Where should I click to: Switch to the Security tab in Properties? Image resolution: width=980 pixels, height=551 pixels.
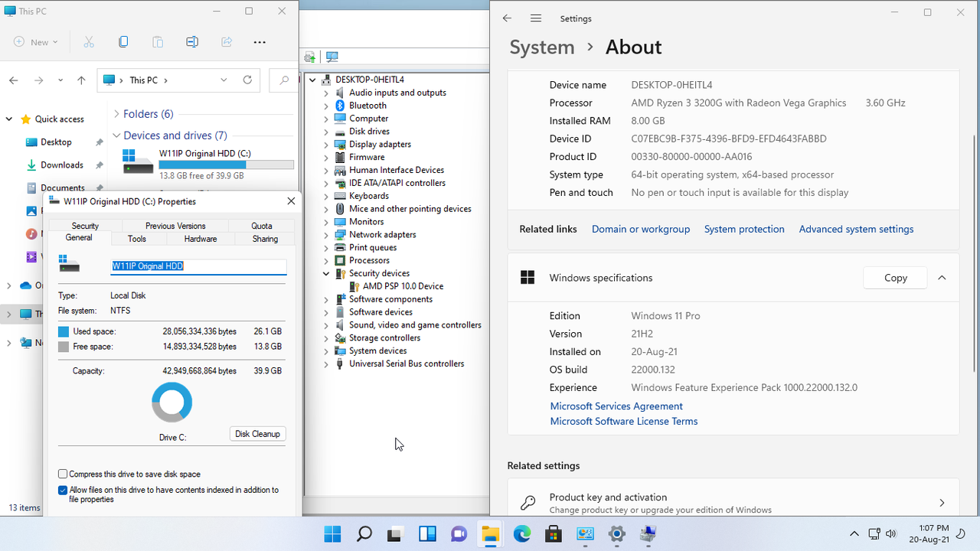[x=84, y=225]
